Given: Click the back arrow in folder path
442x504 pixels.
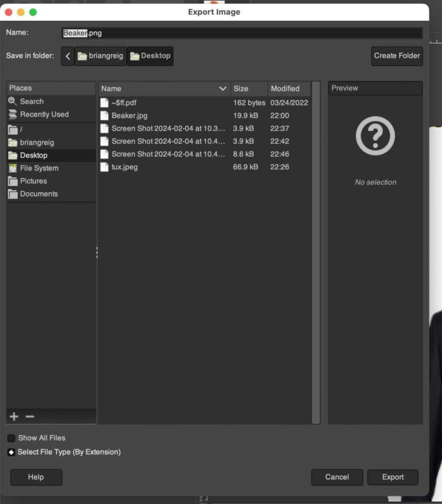Looking at the screenshot, I should (68, 56).
